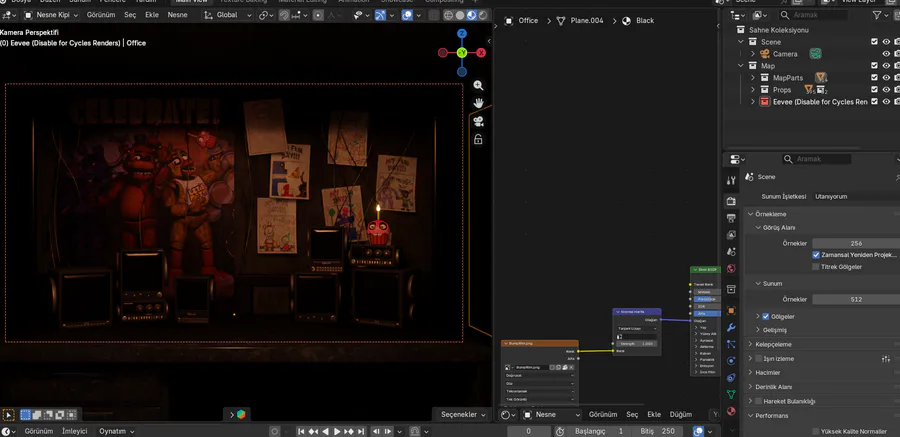The image size is (900, 437).
Task: Click the blue Z axis on navigation gizmo
Action: [x=461, y=34]
